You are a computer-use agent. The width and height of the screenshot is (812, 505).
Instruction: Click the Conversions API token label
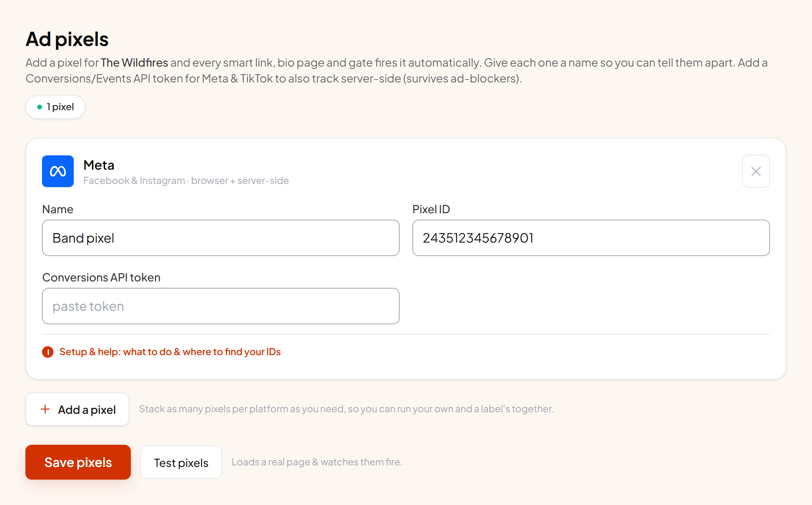(101, 277)
